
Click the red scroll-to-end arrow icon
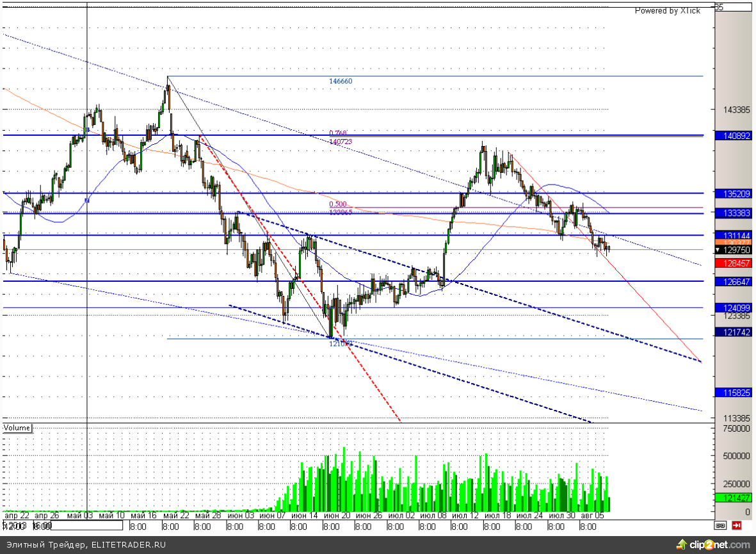click(737, 525)
